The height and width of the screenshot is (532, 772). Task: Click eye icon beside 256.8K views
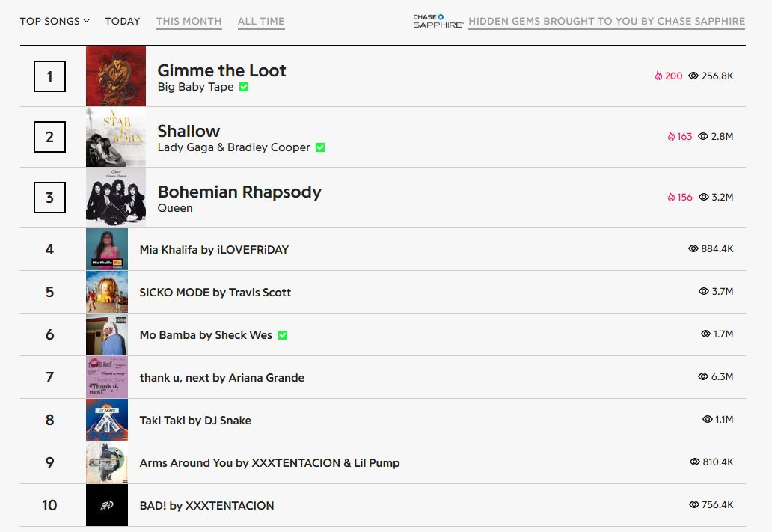click(x=693, y=76)
